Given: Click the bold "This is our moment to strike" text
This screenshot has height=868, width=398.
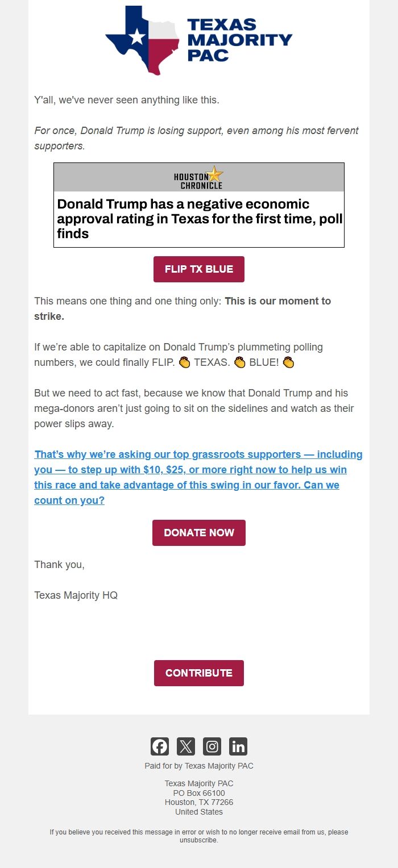Looking at the screenshot, I should [277, 301].
